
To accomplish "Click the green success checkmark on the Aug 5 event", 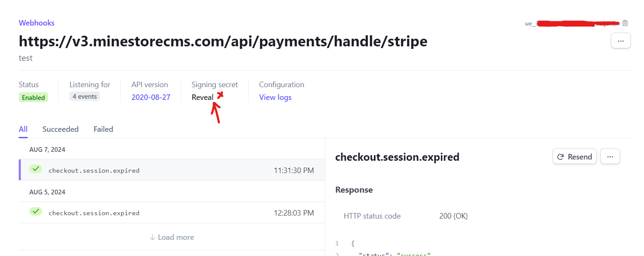I will coord(36,211).
